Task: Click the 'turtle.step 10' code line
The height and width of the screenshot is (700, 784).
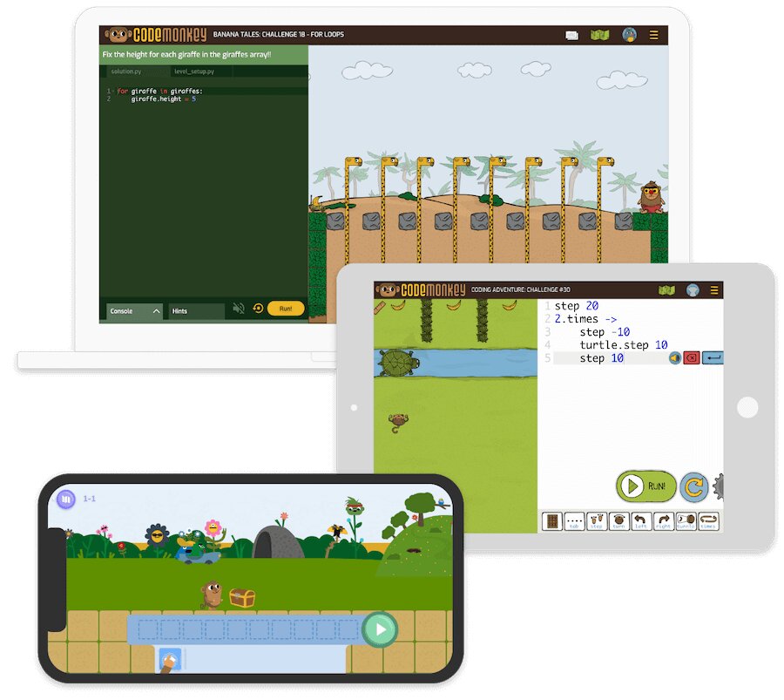Action: [624, 344]
